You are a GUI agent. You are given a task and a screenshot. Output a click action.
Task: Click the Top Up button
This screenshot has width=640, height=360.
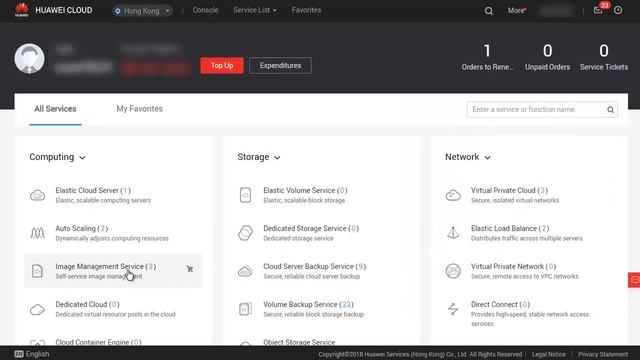click(x=222, y=65)
